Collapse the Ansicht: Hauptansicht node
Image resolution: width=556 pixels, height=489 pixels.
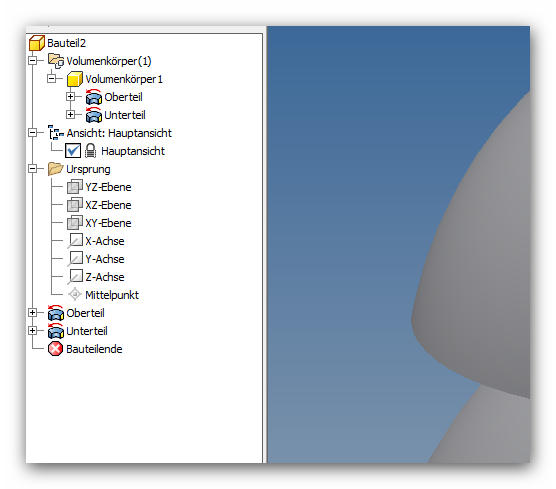click(x=32, y=133)
